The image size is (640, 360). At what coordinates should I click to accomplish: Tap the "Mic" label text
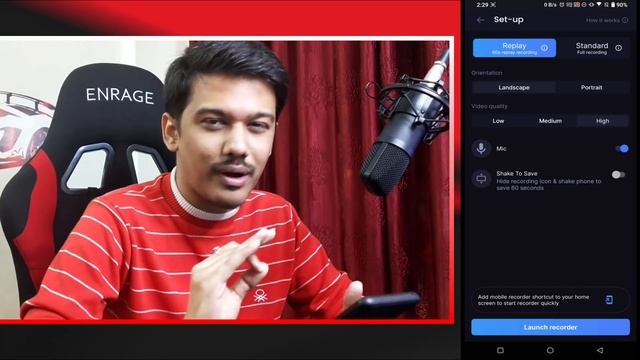click(501, 149)
